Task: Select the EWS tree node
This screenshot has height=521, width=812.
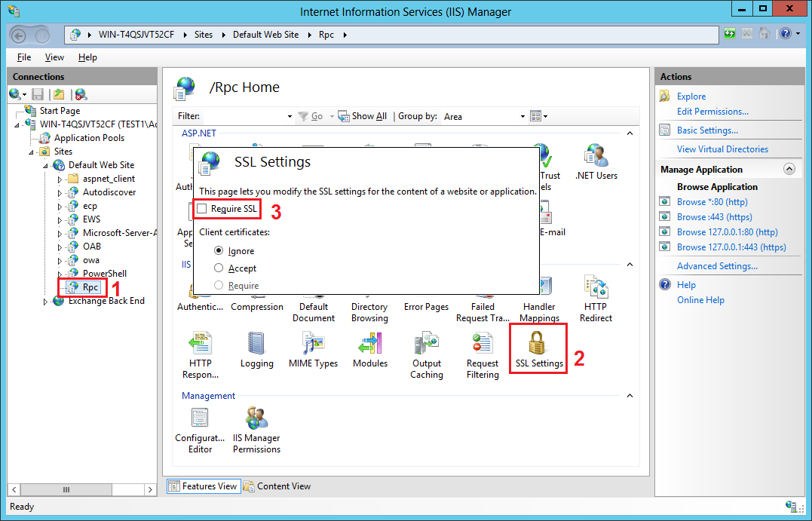Action: [92, 219]
